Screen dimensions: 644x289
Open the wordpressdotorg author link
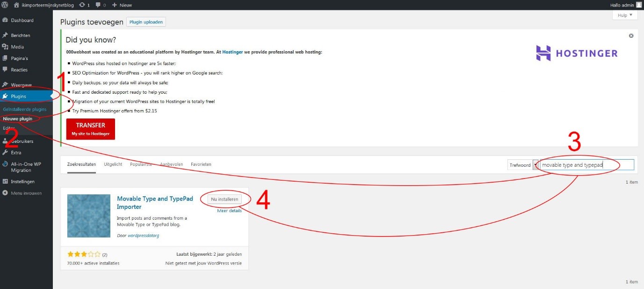pyautogui.click(x=143, y=236)
